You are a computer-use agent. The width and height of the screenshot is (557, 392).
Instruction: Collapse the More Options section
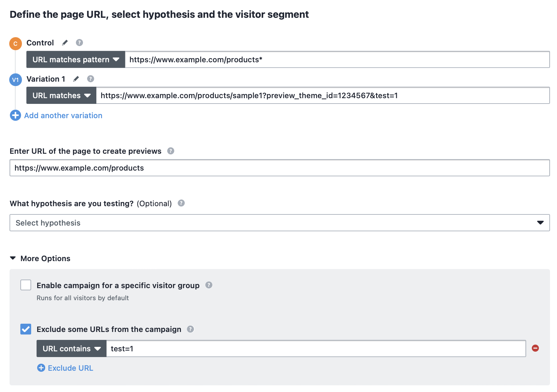(x=40, y=258)
